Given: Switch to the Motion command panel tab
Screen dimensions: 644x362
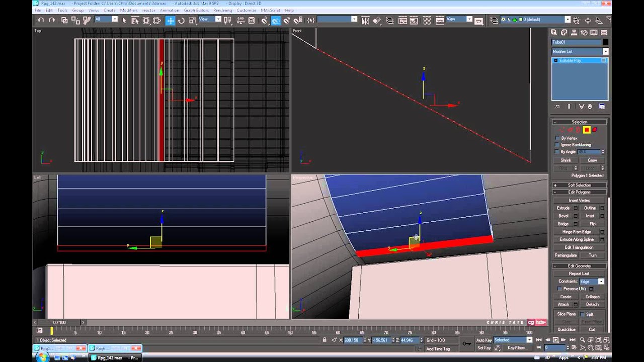Looking at the screenshot, I should tap(585, 32).
